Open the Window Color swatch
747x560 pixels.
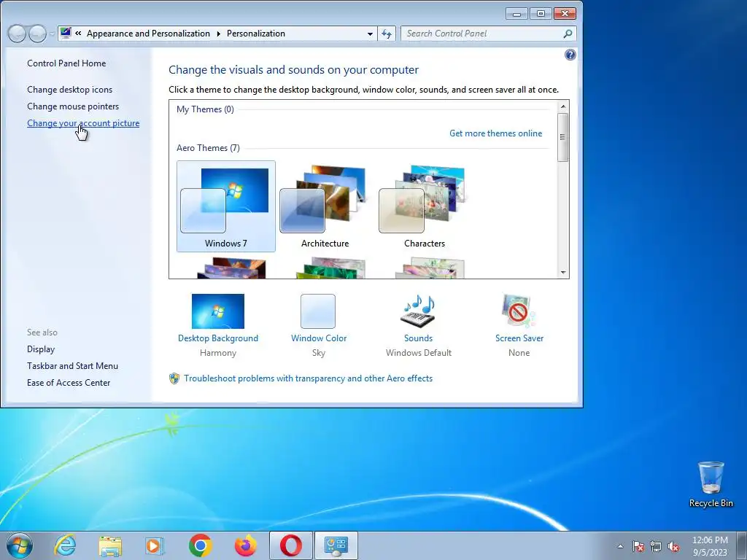pyautogui.click(x=318, y=311)
